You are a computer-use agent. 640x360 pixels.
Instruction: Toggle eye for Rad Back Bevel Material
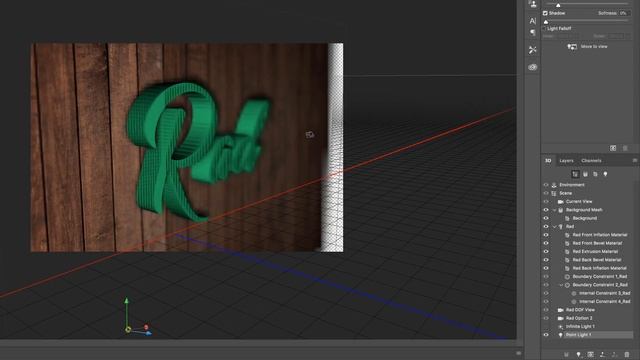click(x=546, y=260)
